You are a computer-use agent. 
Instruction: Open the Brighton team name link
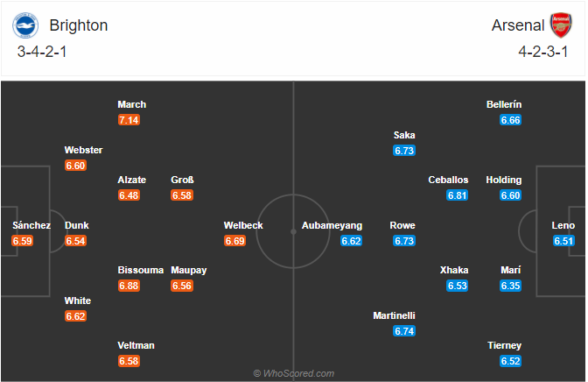[79, 25]
